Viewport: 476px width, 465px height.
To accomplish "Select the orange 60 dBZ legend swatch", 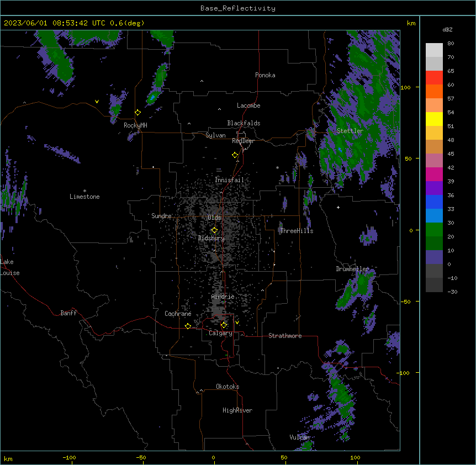I will point(434,91).
